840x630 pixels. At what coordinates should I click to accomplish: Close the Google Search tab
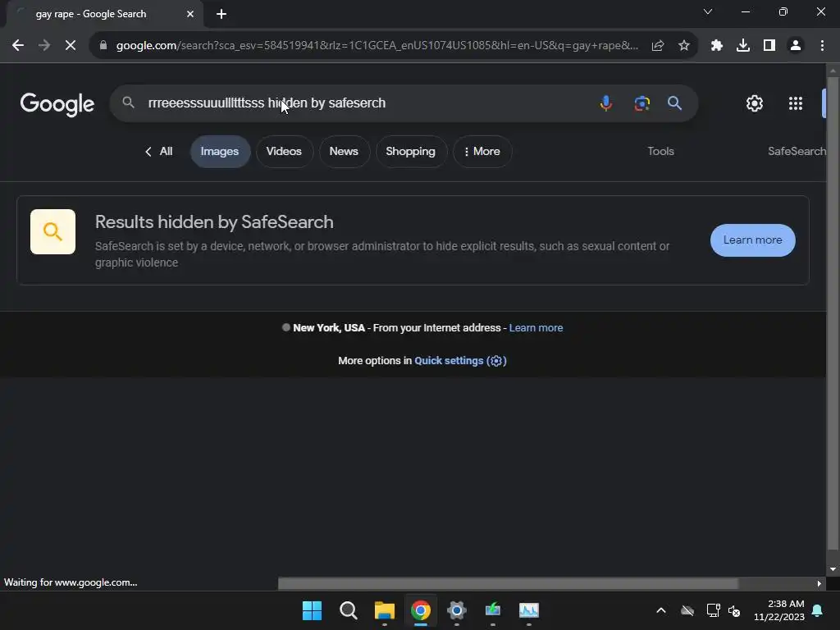[x=190, y=14]
